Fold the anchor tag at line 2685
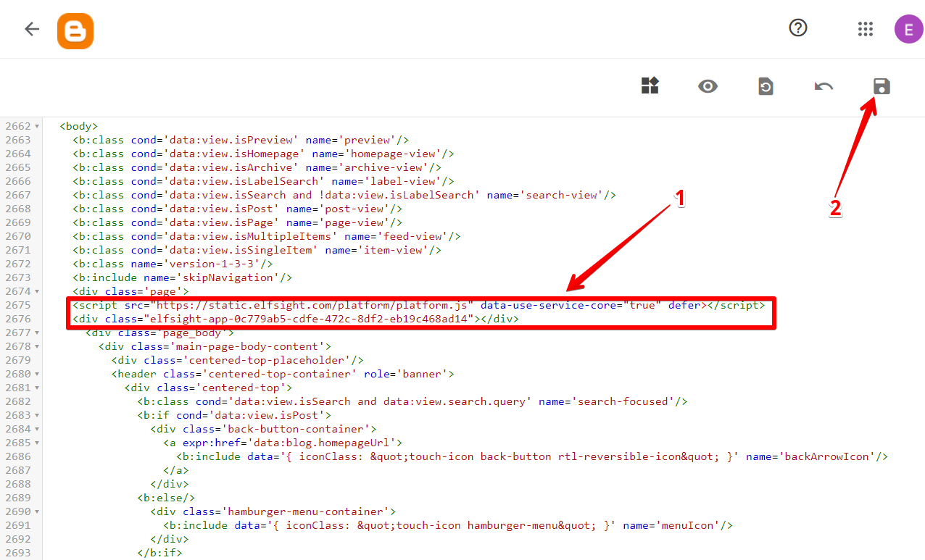This screenshot has width=925, height=560. coord(37,443)
